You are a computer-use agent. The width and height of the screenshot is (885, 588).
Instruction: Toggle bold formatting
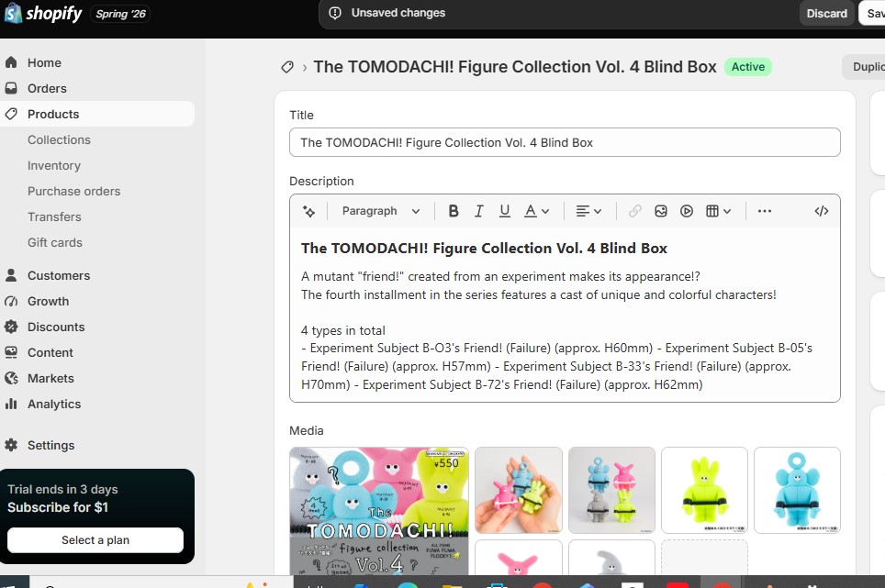pyautogui.click(x=454, y=211)
